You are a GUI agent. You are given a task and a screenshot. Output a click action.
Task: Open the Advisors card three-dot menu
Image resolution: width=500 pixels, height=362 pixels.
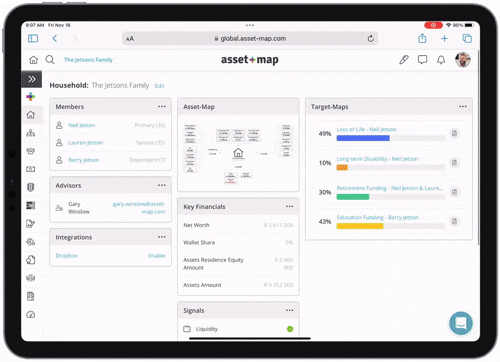(x=162, y=185)
